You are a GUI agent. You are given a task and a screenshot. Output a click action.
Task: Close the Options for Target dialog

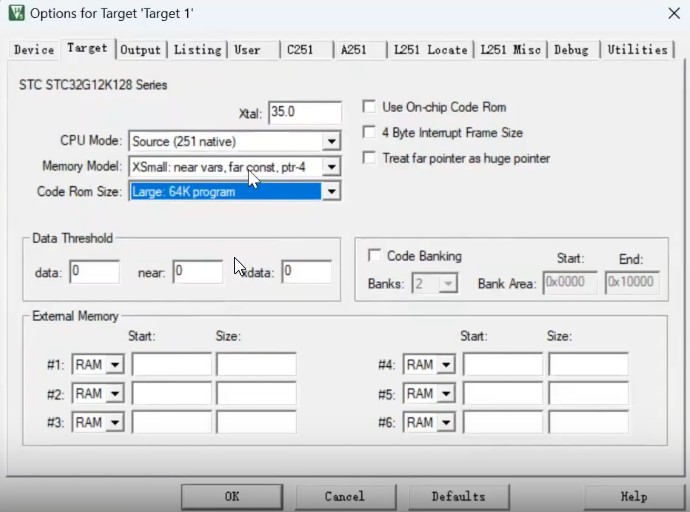point(671,13)
